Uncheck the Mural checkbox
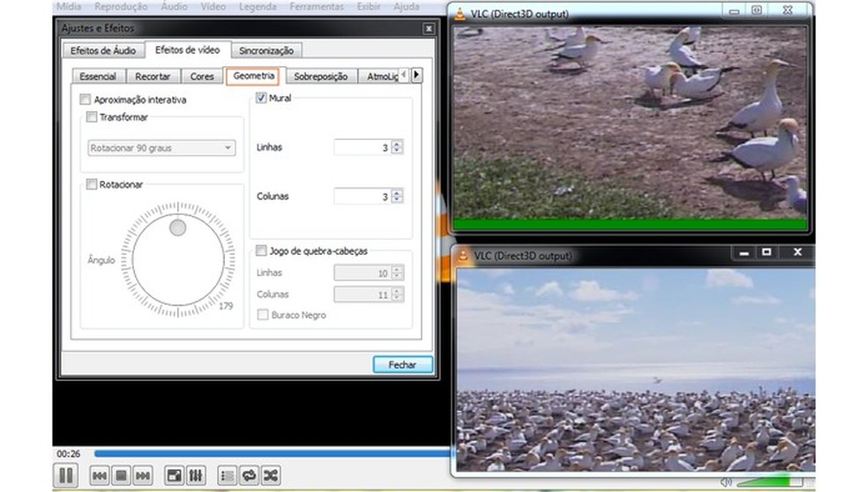868x492 pixels. pos(261,98)
